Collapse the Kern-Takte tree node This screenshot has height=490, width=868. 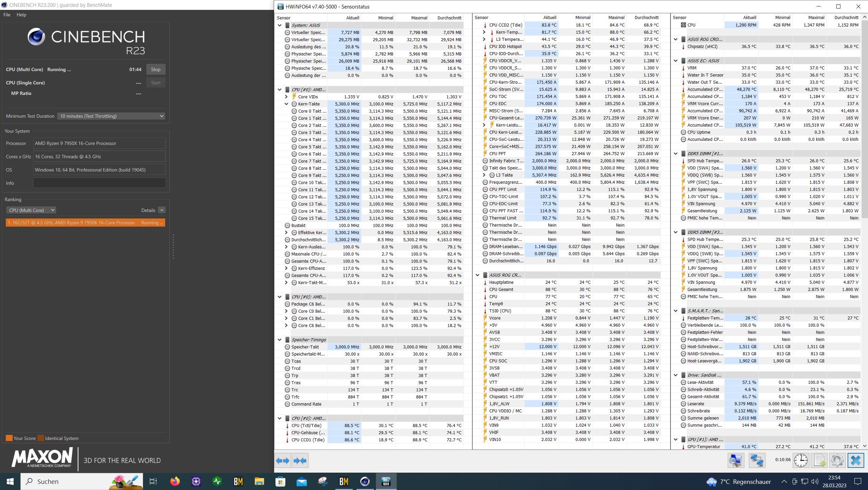point(286,104)
